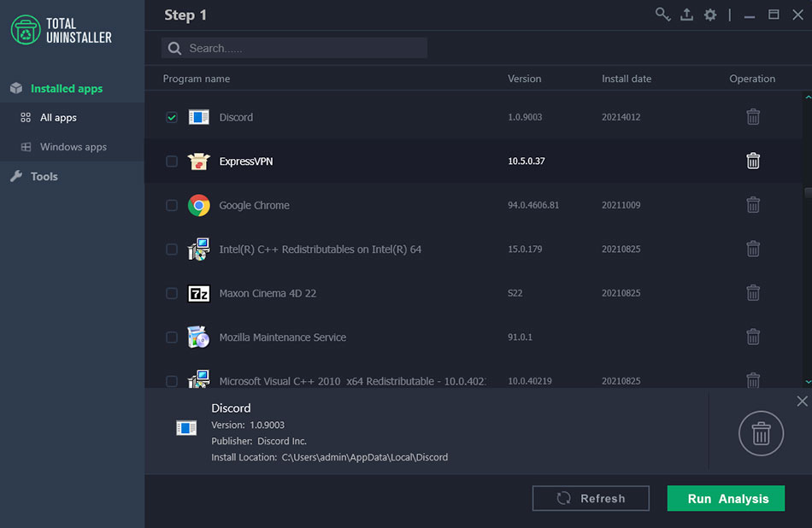This screenshot has width=812, height=528.
Task: Click the Discord icon in details panel
Action: pyautogui.click(x=186, y=428)
